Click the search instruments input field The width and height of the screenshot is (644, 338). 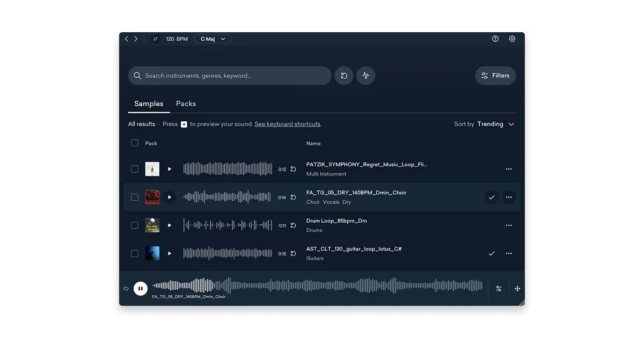230,76
